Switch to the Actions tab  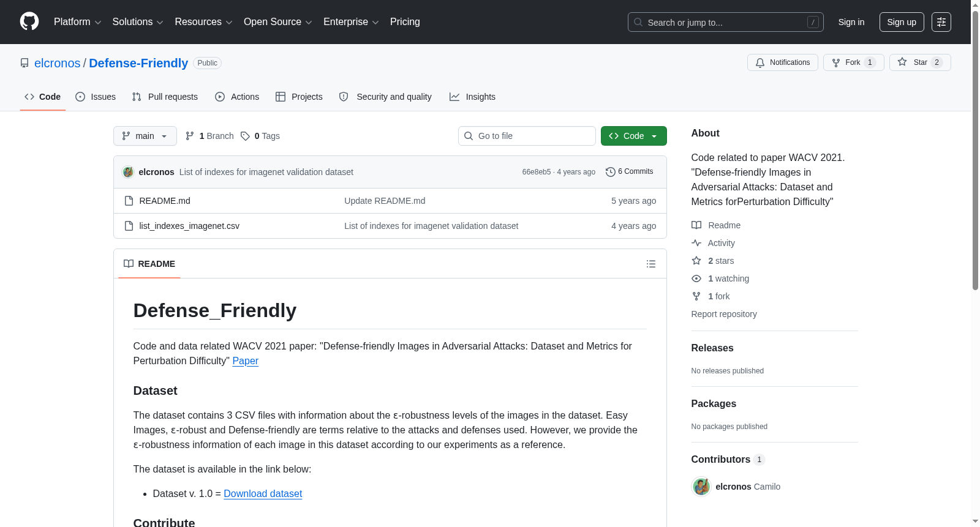[237, 97]
